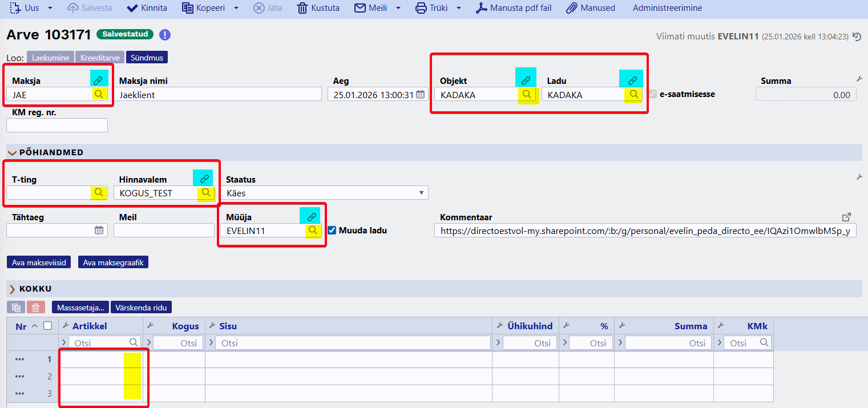Open the link icon above Ladu field
The width and height of the screenshot is (868, 408).
pos(632,80)
